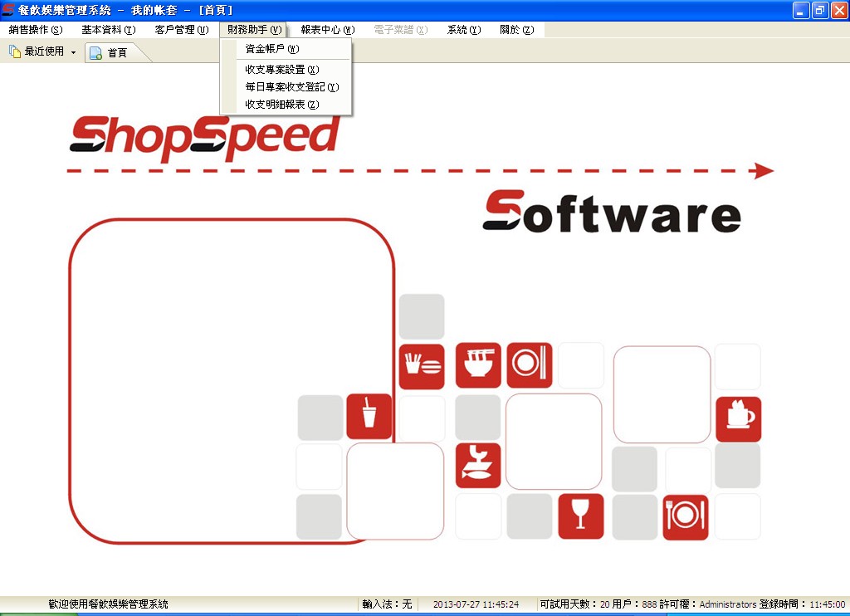Restore down the application window

[x=819, y=10]
